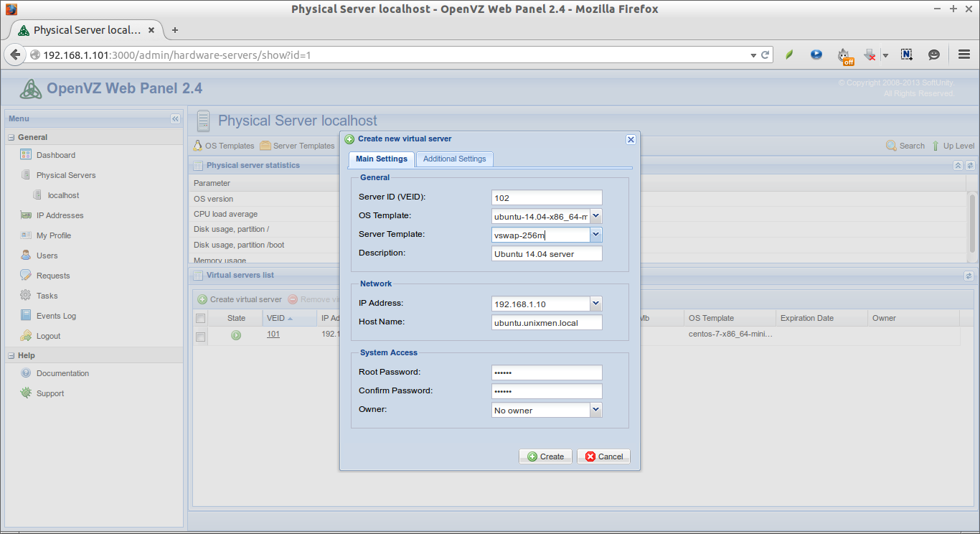Click the My Profile icon
Image resolution: width=980 pixels, height=534 pixels.
[x=26, y=235]
